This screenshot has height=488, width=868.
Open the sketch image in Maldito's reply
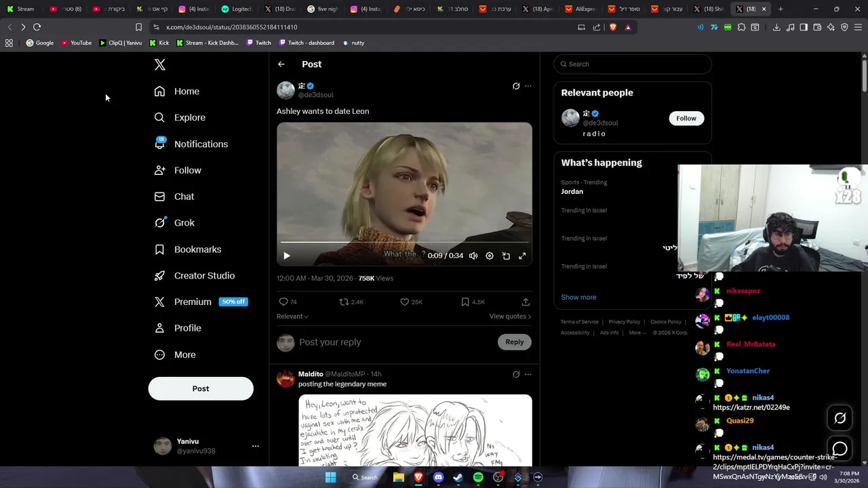(x=415, y=430)
